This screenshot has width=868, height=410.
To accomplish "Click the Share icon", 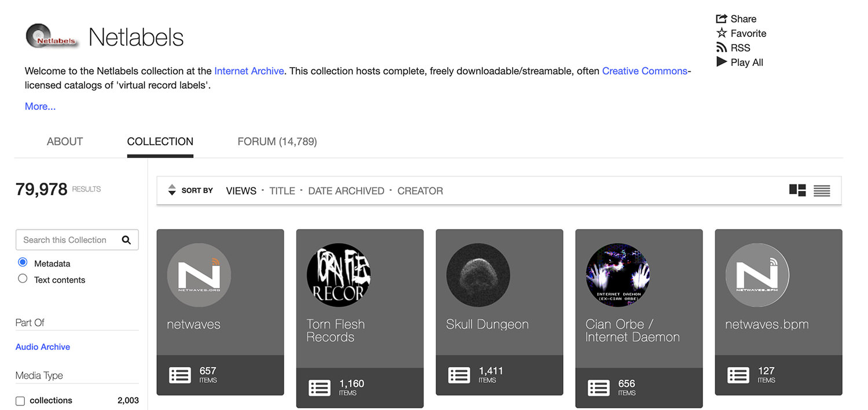I will (722, 19).
